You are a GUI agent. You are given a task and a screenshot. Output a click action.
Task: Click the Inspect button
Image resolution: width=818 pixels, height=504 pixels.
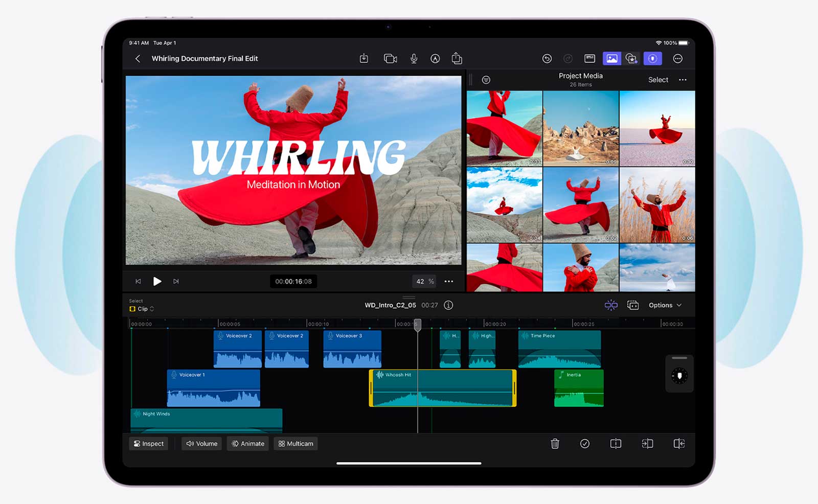[x=148, y=444]
